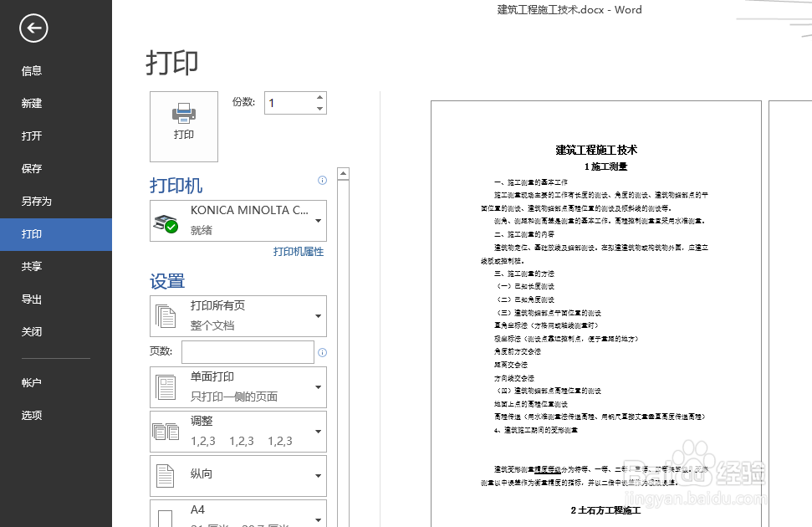The width and height of the screenshot is (812, 527).
Task: Click the printer ready status icon
Action: tap(166, 224)
